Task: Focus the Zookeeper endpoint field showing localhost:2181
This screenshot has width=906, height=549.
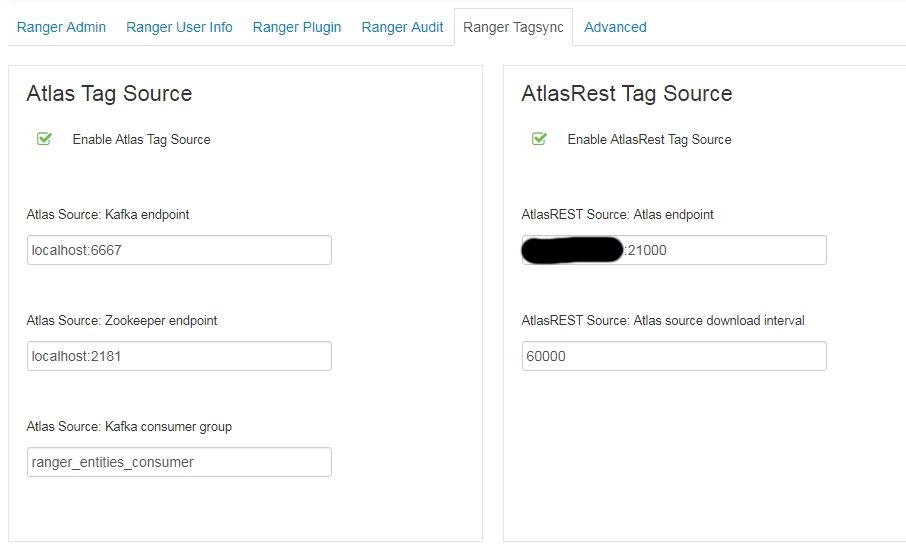Action: [x=179, y=356]
